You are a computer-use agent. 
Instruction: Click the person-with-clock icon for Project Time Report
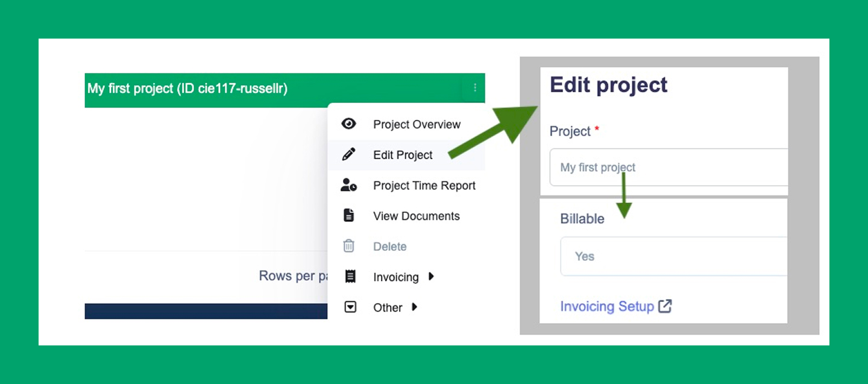(348, 185)
